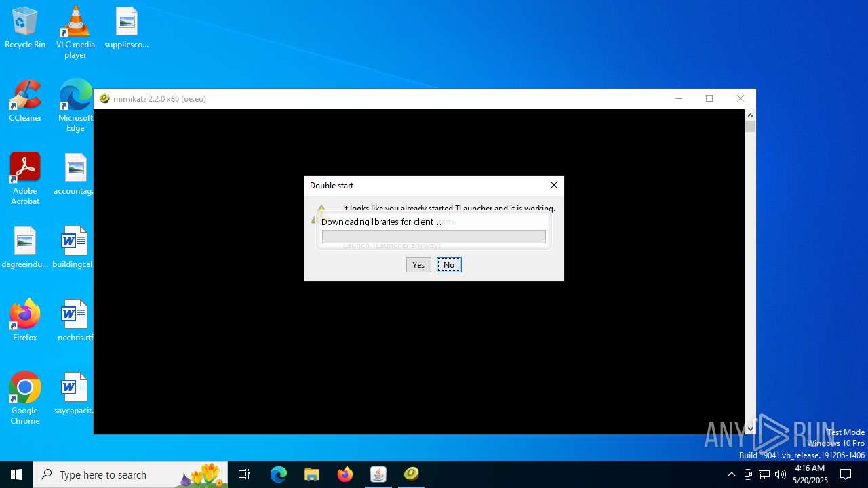Click the mimikatz window title icon

104,98
